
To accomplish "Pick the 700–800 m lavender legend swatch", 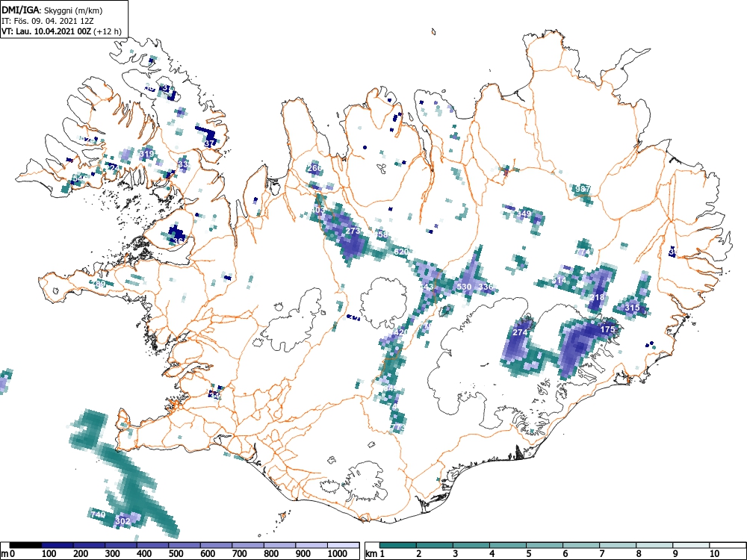I will coord(248,545).
